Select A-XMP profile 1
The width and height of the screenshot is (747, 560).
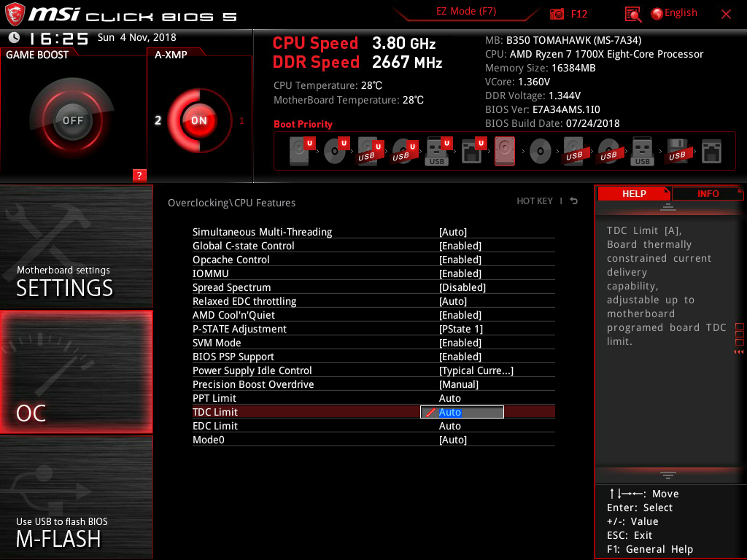241,120
